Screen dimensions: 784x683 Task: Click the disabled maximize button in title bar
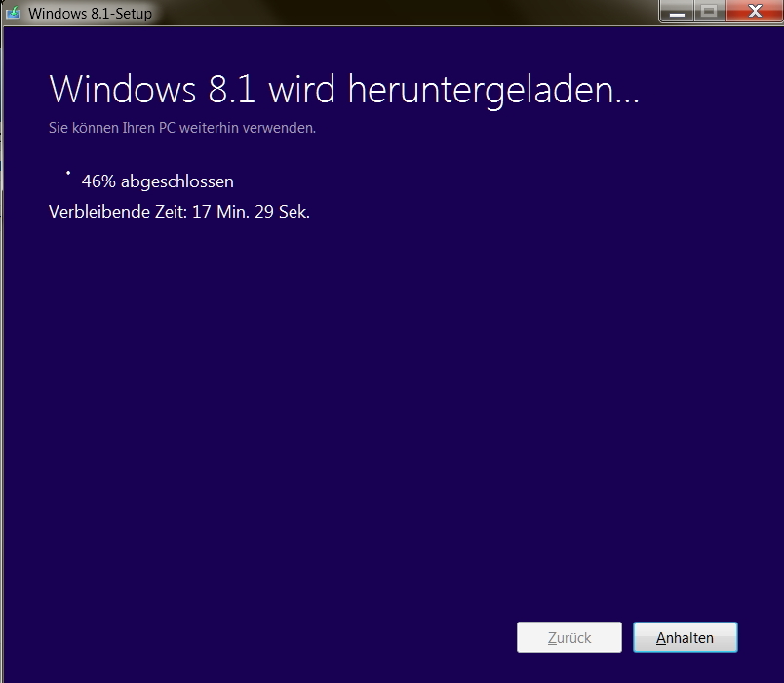click(709, 11)
